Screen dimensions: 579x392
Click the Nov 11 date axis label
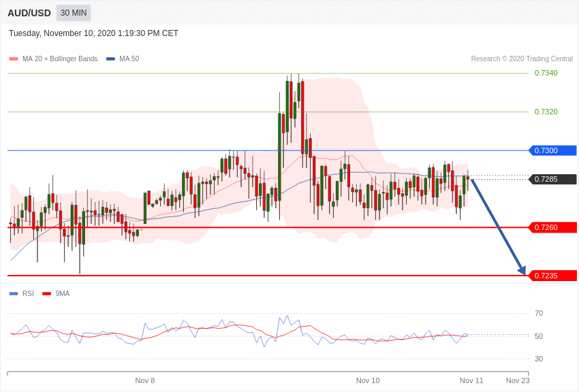tap(471, 380)
